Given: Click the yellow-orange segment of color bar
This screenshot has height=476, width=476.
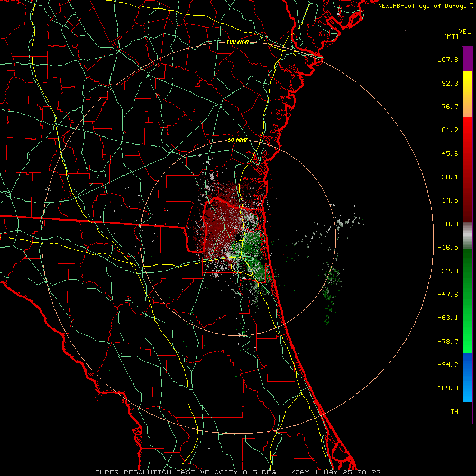Looking at the screenshot, I should (x=467, y=94).
